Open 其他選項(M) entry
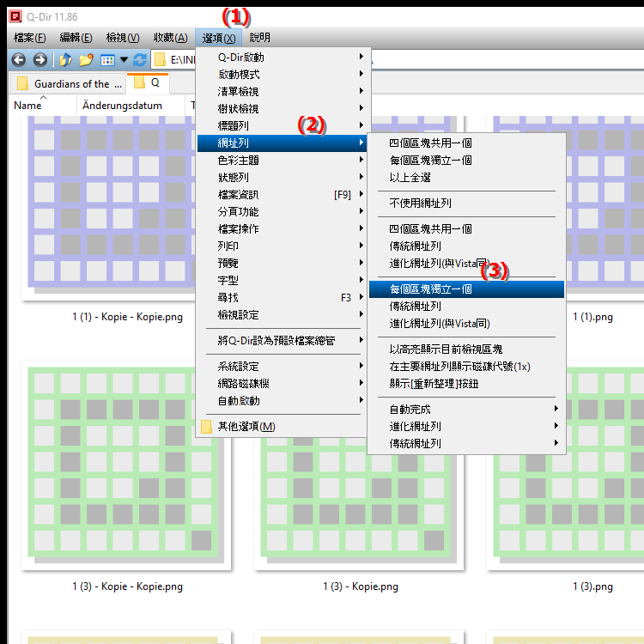The width and height of the screenshot is (644, 644). click(x=283, y=427)
